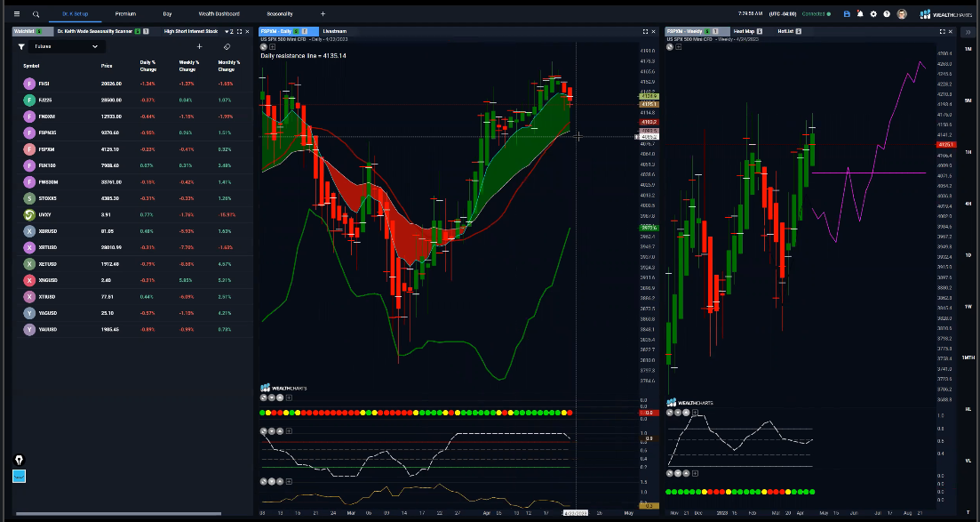Open the watchlist Futures dropdown
The height and width of the screenshot is (522, 980).
tap(67, 46)
